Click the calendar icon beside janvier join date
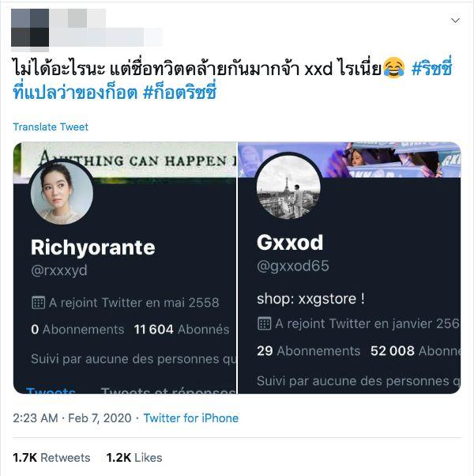 (x=264, y=323)
